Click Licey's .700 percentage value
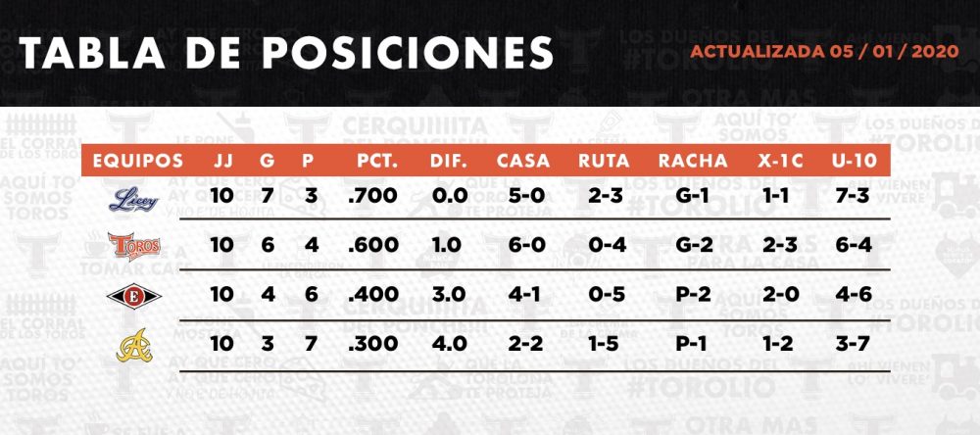The image size is (980, 435). tap(373, 196)
